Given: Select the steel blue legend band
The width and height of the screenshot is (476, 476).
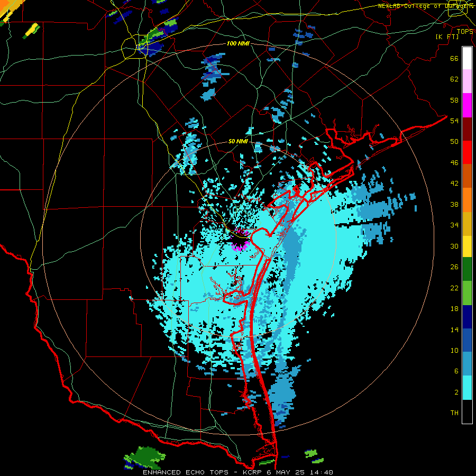Looking at the screenshot, I should [x=467, y=364].
